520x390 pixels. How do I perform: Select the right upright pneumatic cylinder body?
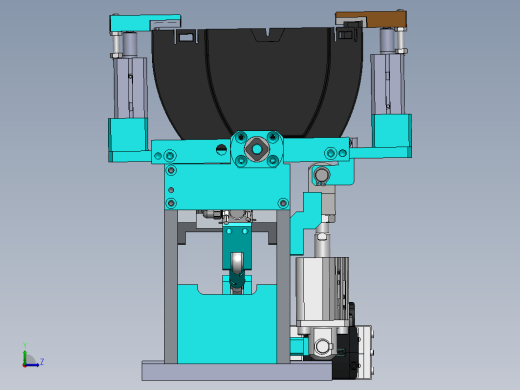click(388, 84)
